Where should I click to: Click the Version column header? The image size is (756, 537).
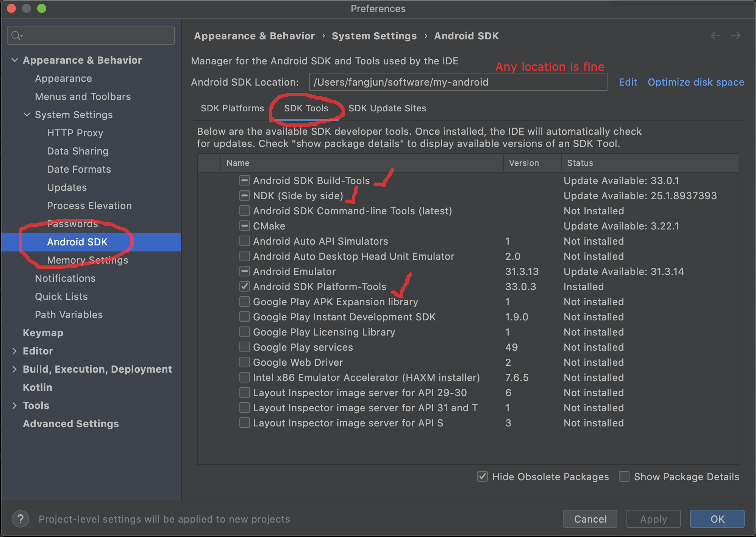533,163
